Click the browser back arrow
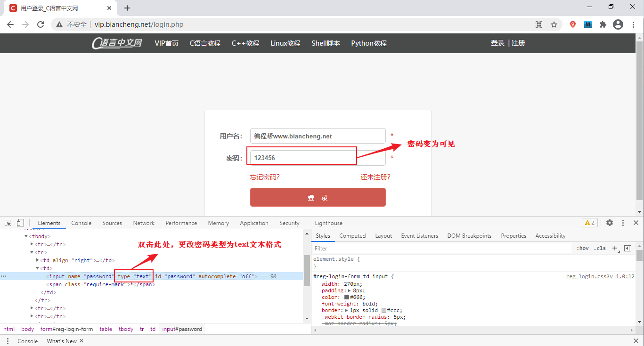644x346 pixels. pyautogui.click(x=10, y=24)
